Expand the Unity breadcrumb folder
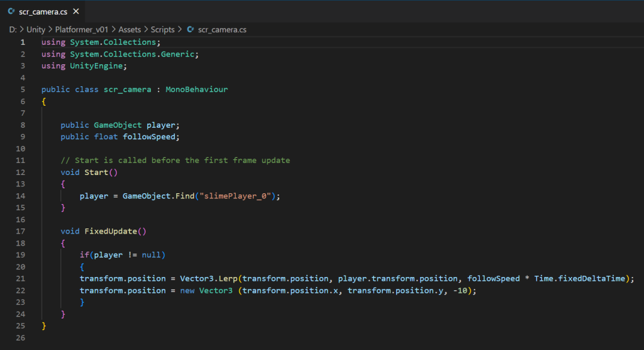The image size is (644, 350). pos(36,30)
